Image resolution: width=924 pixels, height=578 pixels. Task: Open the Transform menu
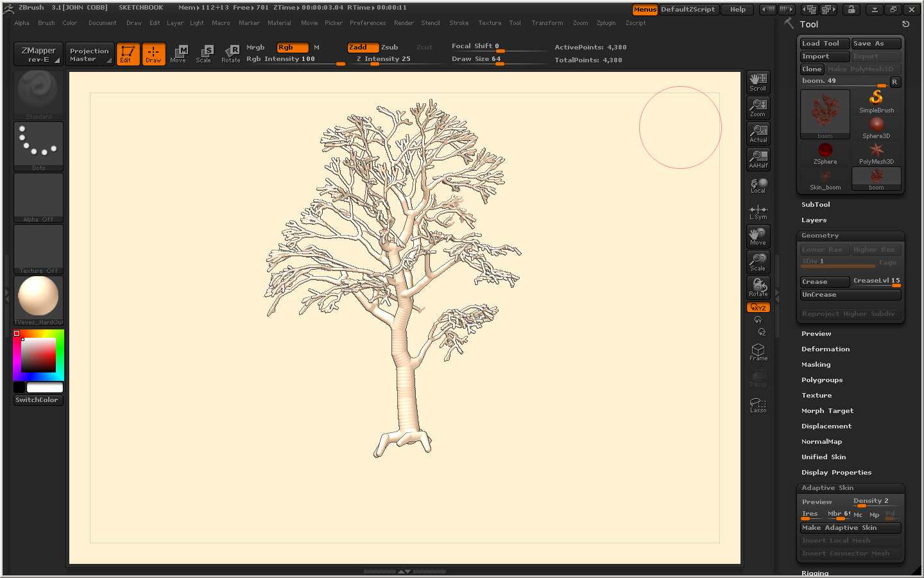coord(547,23)
